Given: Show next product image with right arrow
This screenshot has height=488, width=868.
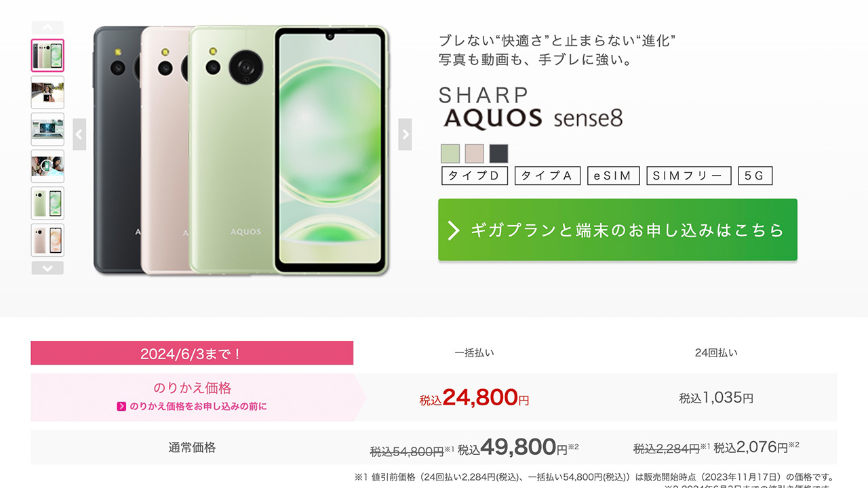Looking at the screenshot, I should (405, 134).
